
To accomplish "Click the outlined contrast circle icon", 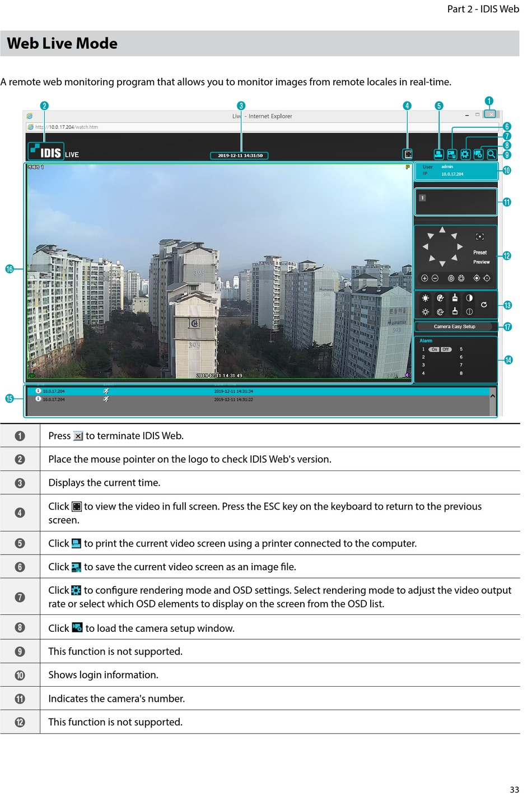I will (469, 312).
